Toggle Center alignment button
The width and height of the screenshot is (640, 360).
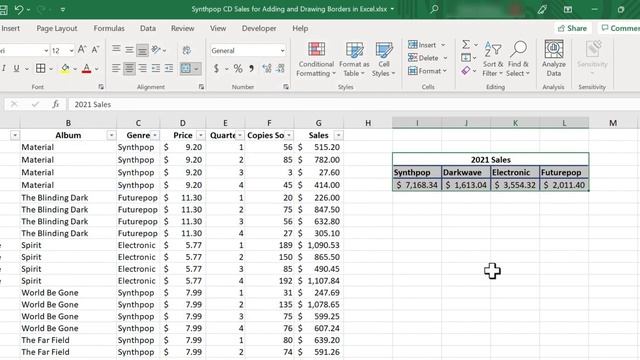pyautogui.click(x=129, y=69)
